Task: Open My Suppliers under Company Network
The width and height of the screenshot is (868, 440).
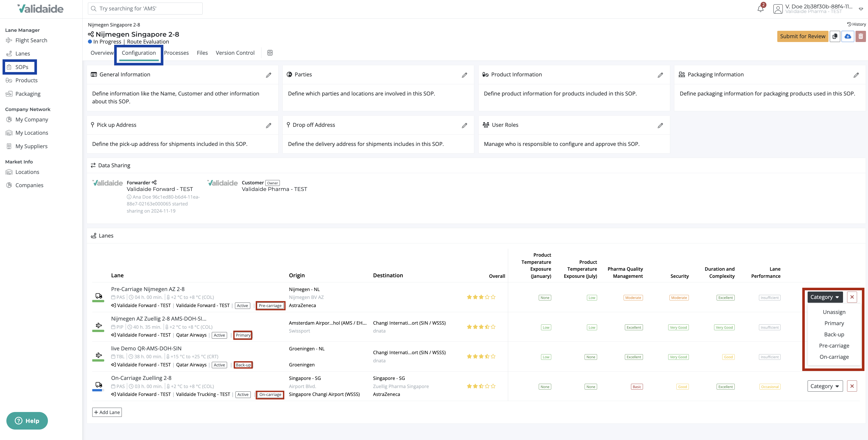Action: click(31, 146)
